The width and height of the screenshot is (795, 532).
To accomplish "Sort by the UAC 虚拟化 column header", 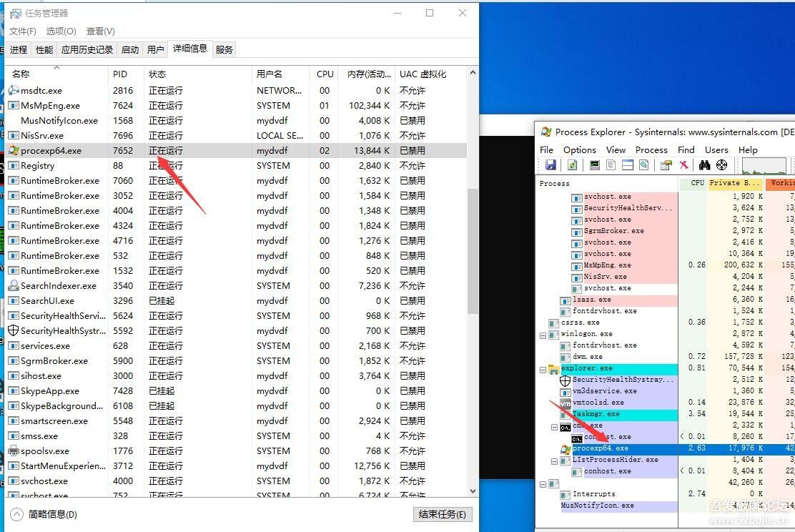I will [x=431, y=74].
